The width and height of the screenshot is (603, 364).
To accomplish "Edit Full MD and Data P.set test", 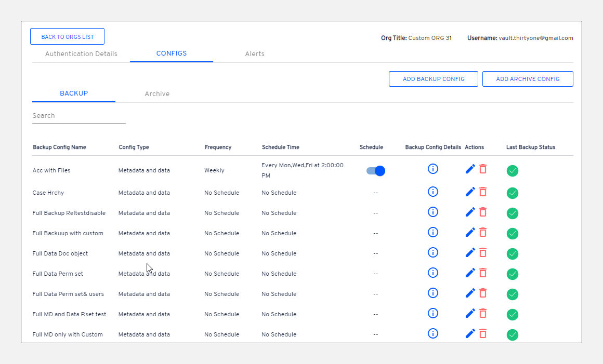I will click(470, 314).
